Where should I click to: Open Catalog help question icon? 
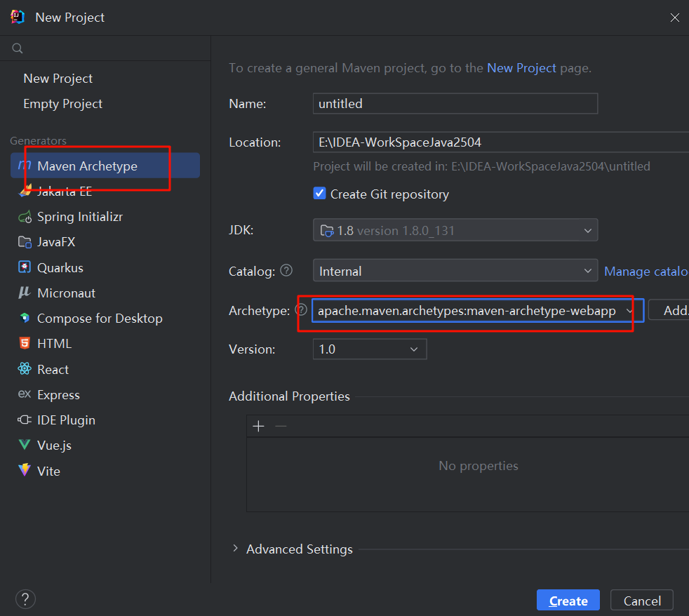click(x=286, y=271)
